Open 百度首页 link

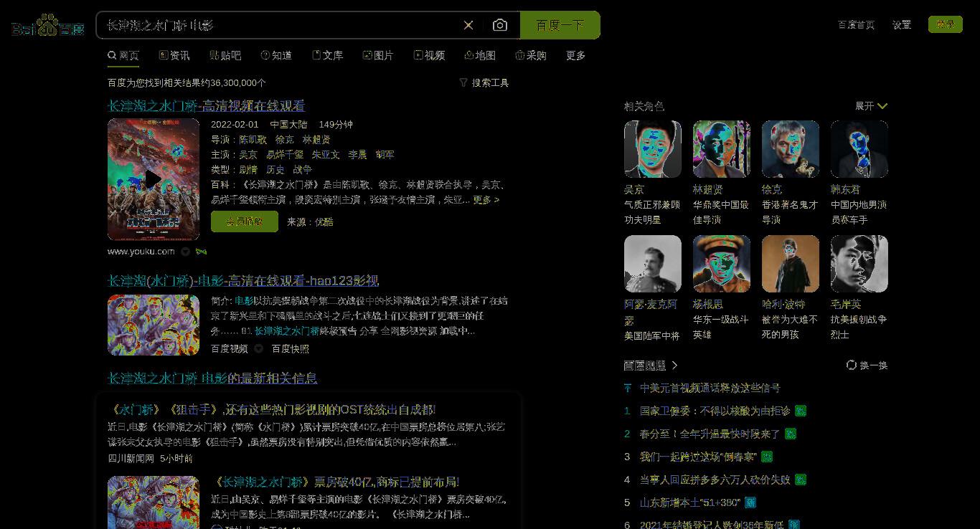[x=856, y=24]
